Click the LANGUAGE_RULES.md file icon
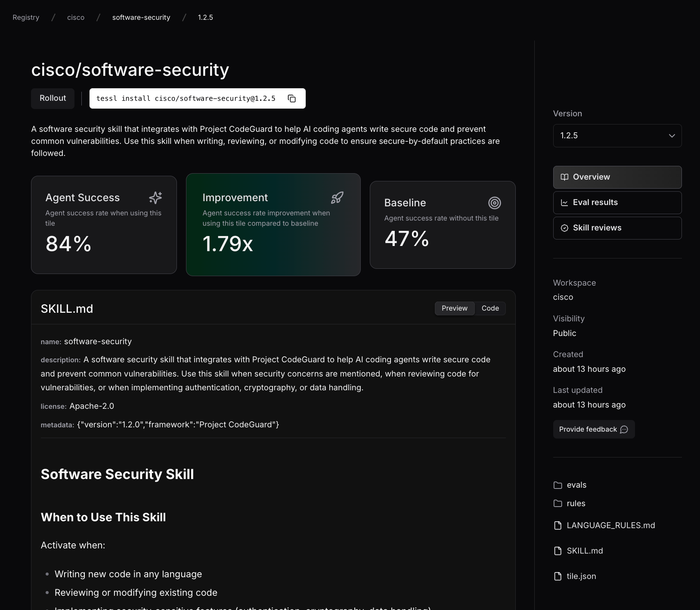 [x=558, y=526]
